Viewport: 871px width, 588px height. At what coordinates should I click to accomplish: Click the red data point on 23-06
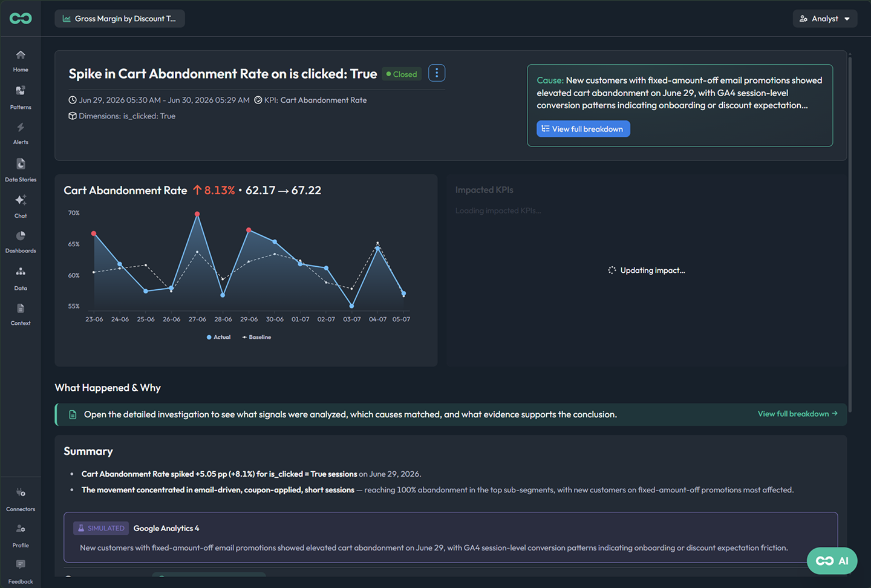94,234
